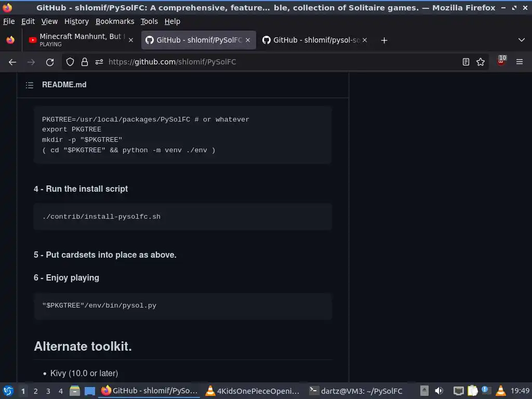Expand the list all tabs chevron
This screenshot has height=399, width=532.
pos(522,40)
